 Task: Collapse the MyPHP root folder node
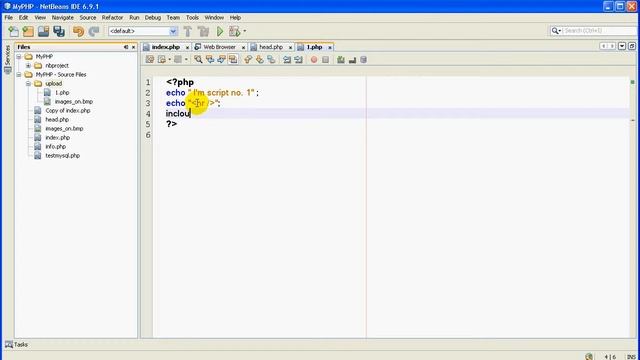19,56
